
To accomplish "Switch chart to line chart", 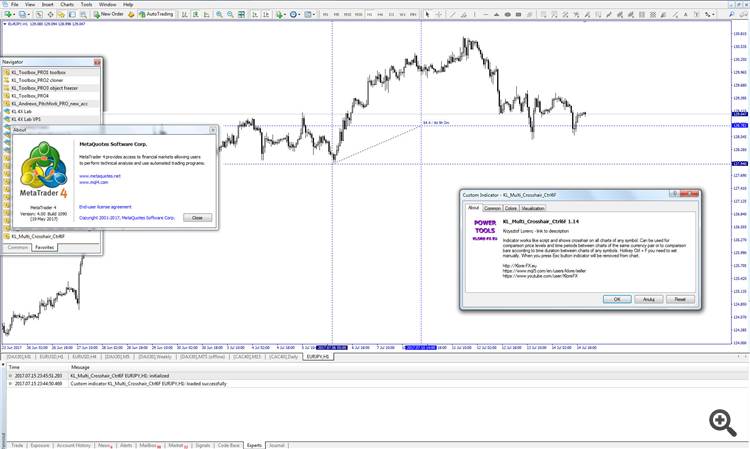I will (x=207, y=14).
